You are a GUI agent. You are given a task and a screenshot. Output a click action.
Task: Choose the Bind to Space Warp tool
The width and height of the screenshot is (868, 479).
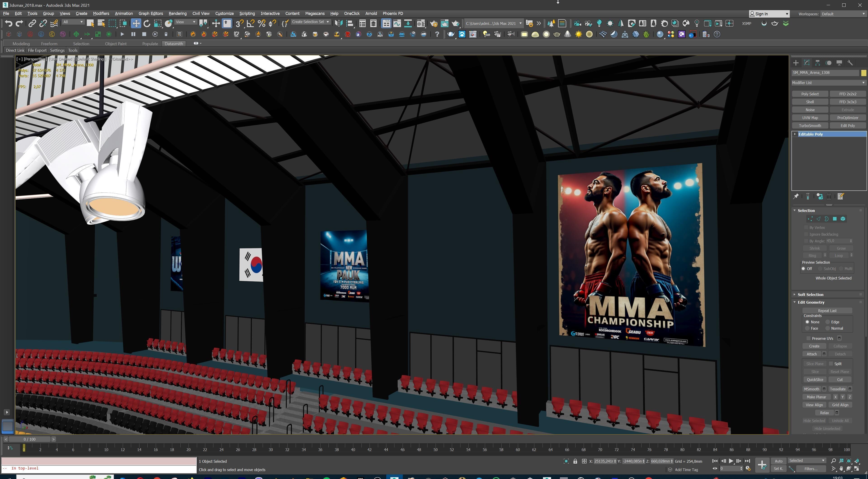click(x=54, y=23)
